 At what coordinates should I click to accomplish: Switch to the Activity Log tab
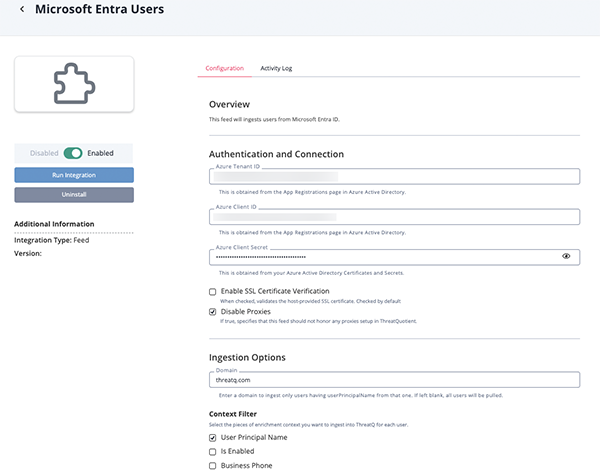(276, 68)
